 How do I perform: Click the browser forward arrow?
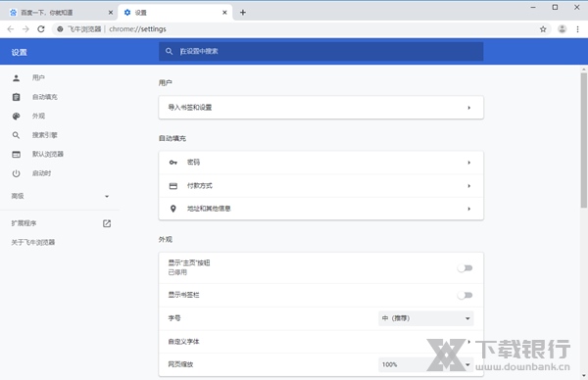(x=25, y=28)
